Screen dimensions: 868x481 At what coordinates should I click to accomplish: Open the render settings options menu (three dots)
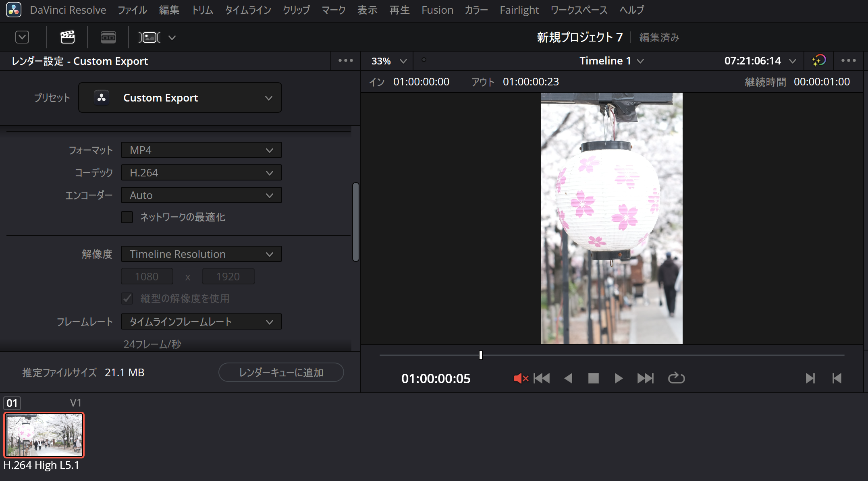(345, 60)
